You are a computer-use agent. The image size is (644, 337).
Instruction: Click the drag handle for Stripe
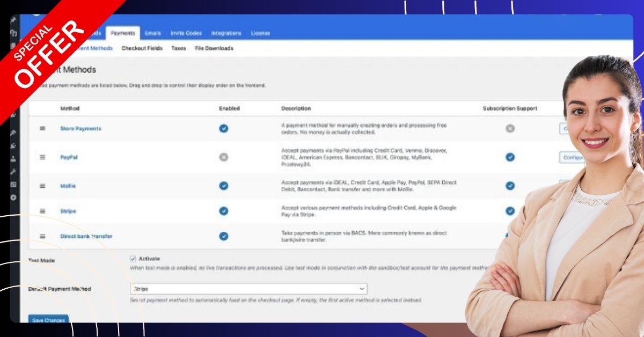pos(42,211)
